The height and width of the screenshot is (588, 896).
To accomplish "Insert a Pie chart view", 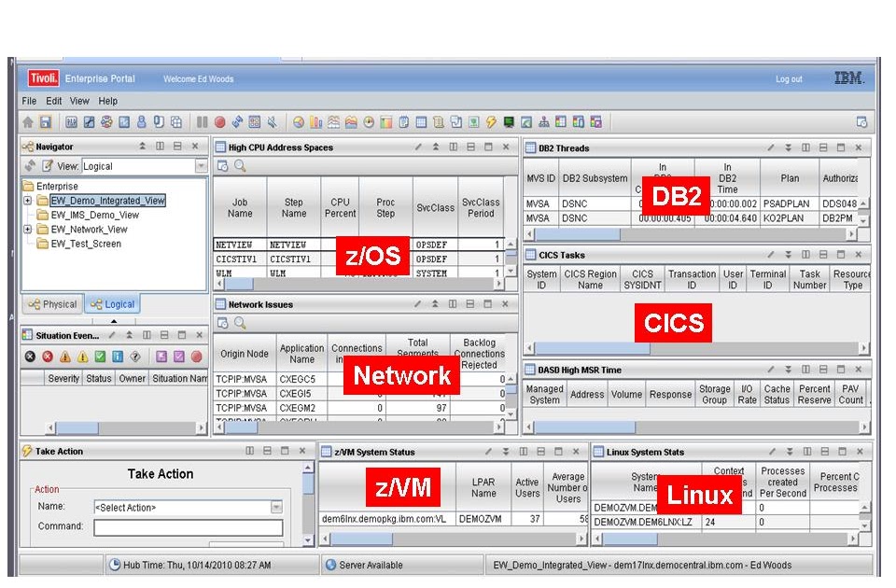I will pos(299,122).
